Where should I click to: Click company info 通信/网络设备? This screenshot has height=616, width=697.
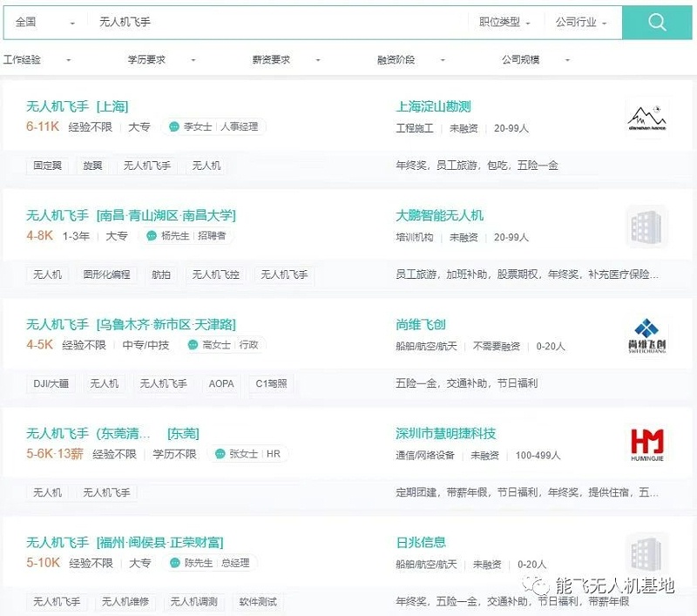click(x=425, y=455)
